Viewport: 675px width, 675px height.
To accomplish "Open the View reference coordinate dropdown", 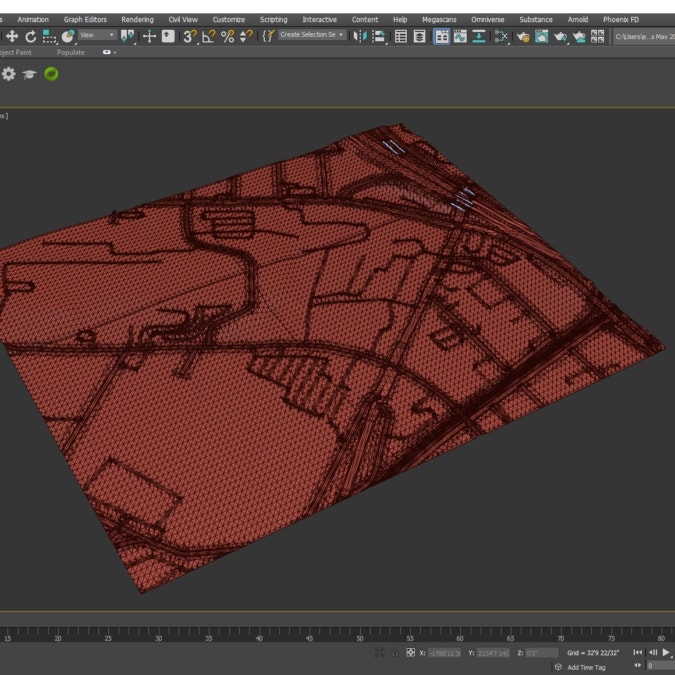I will point(97,35).
